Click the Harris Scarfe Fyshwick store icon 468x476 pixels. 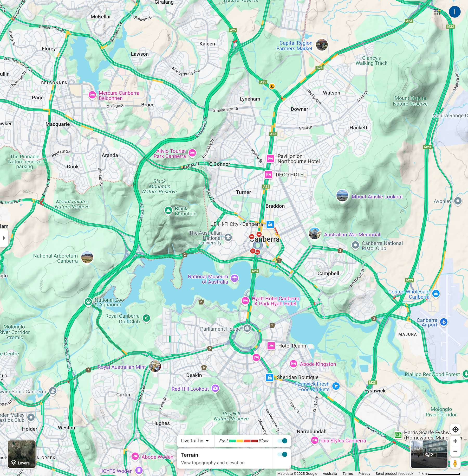[x=398, y=435]
